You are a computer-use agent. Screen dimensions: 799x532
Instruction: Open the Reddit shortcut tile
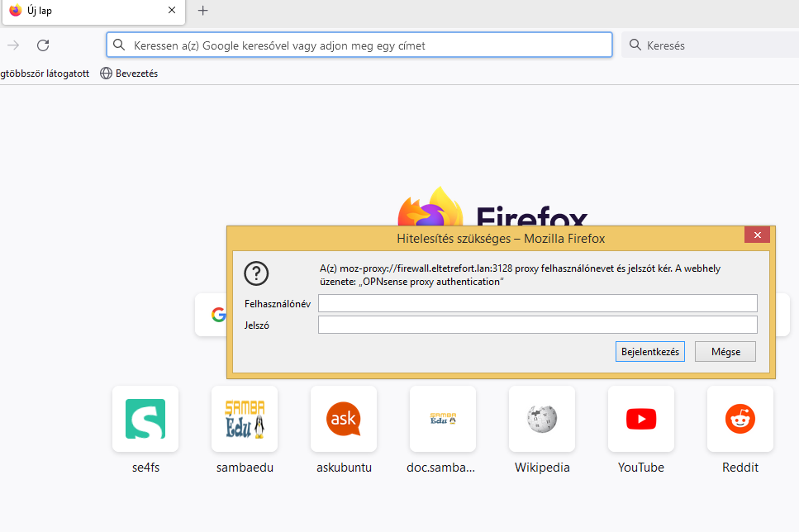pos(740,419)
